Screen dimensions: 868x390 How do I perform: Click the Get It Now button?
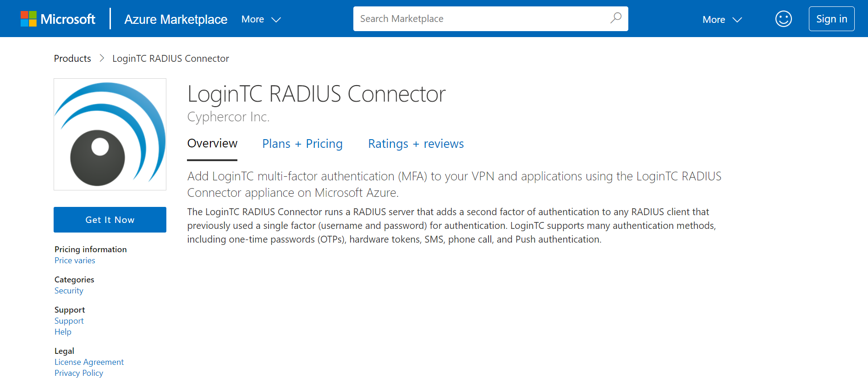(110, 220)
